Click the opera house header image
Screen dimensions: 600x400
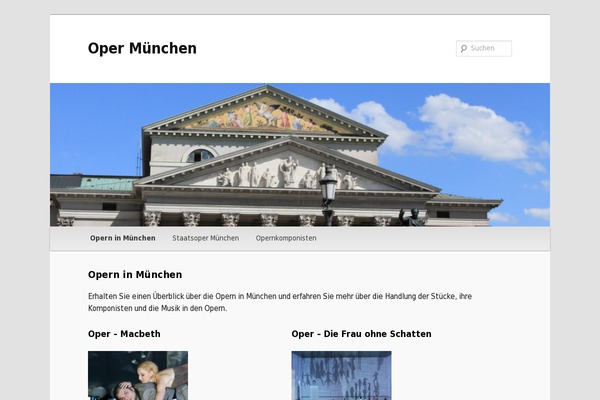pyautogui.click(x=300, y=155)
